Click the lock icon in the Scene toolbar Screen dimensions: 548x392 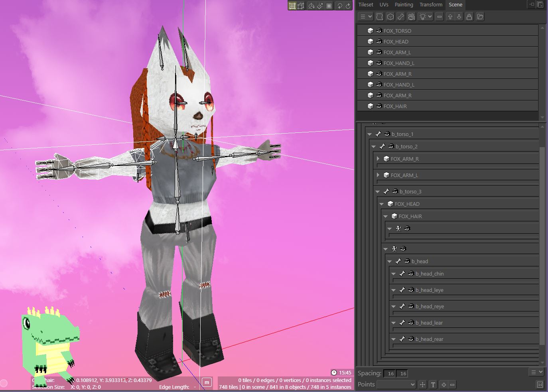[469, 16]
